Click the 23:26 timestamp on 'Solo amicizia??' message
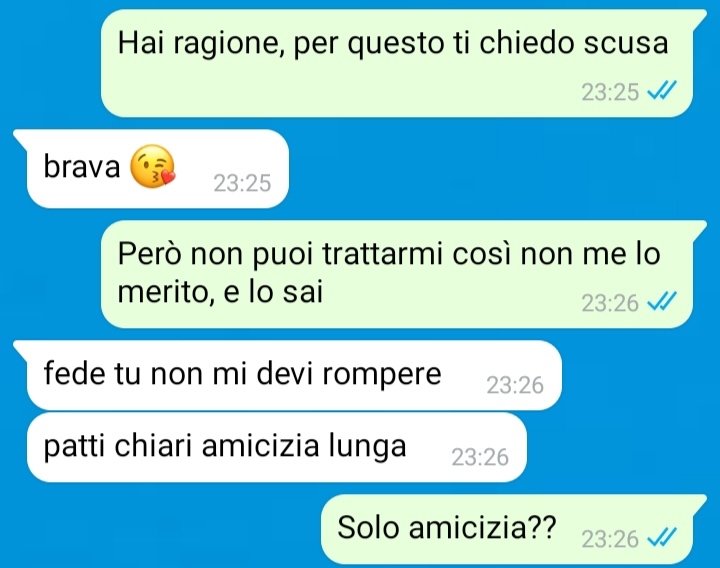 tap(610, 539)
